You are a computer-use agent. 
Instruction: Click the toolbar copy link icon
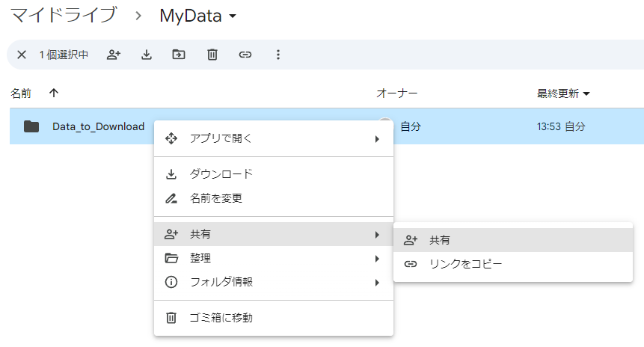(x=245, y=55)
